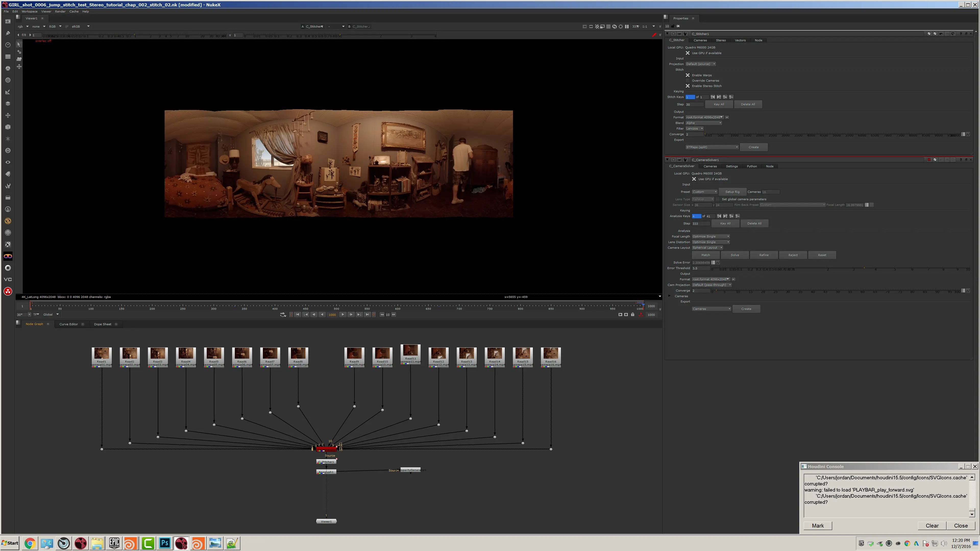Toggle Use GPU if available for C_Stitcher
This screenshot has width=980, height=551.
[688, 53]
